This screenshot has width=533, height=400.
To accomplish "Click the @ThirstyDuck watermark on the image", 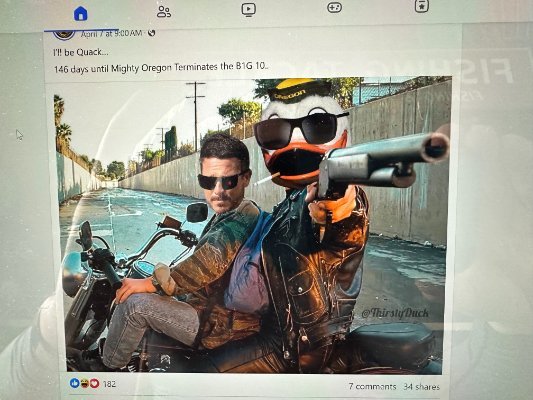I will click(395, 313).
